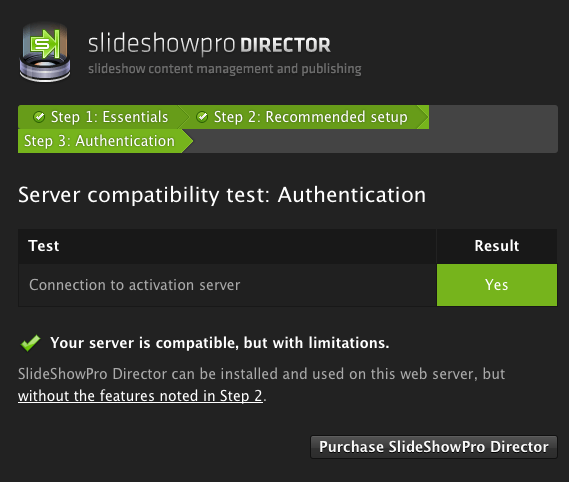Screen dimensions: 569x482
Task: Open the 'without the features noted in Step 2' link
Action: tap(140, 396)
